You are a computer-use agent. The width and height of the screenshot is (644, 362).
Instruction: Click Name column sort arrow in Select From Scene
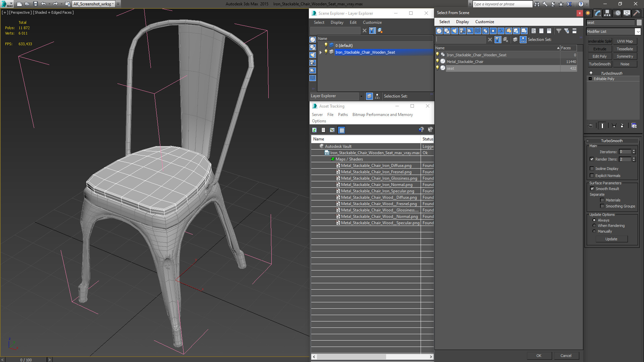pyautogui.click(x=558, y=48)
